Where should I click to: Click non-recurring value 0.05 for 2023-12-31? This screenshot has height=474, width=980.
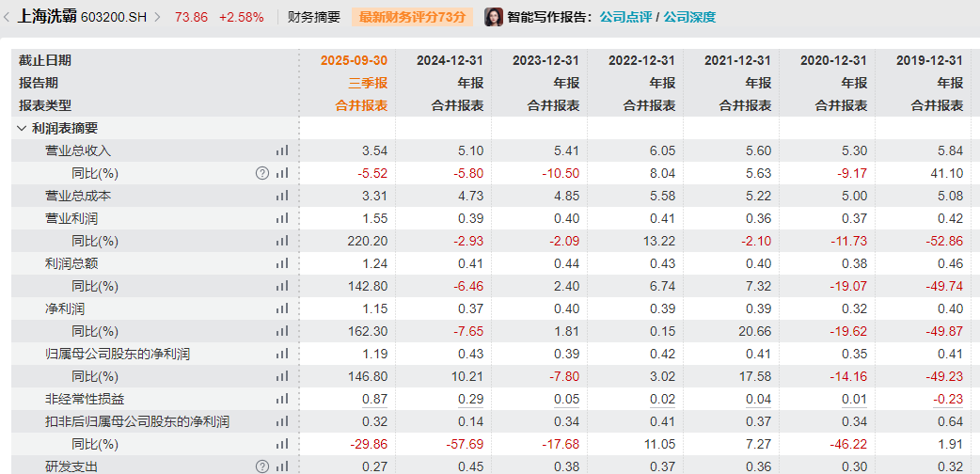point(567,399)
